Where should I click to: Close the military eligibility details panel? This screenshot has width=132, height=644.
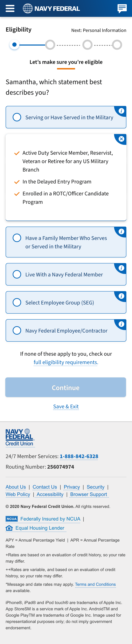121,139
